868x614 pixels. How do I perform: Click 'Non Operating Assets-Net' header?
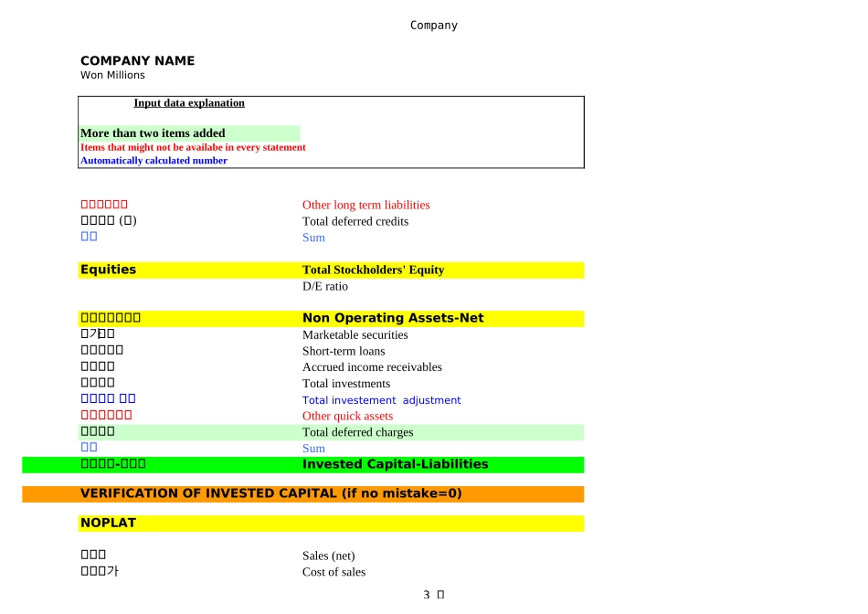click(393, 318)
